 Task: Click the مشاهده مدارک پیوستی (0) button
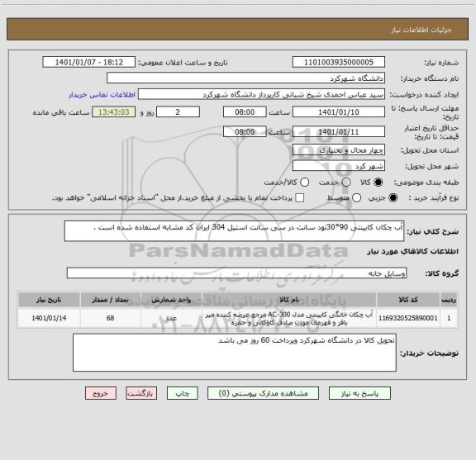[263, 393]
